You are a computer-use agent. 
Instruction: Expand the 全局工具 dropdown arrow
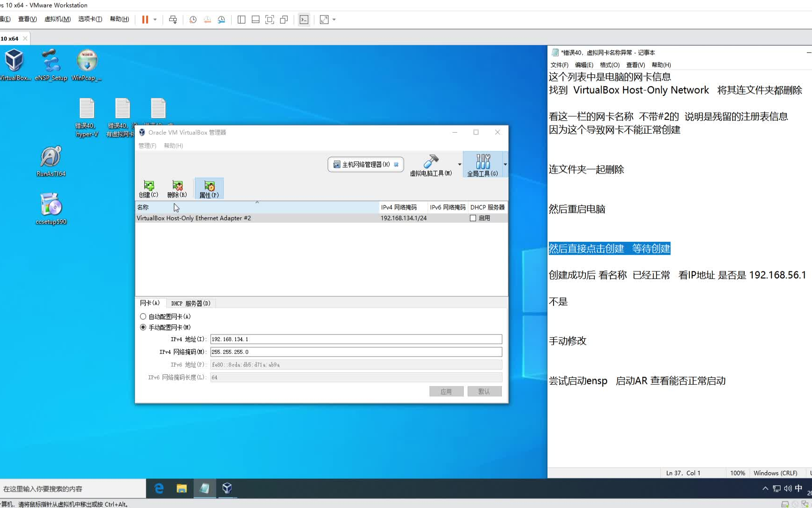pyautogui.click(x=505, y=165)
